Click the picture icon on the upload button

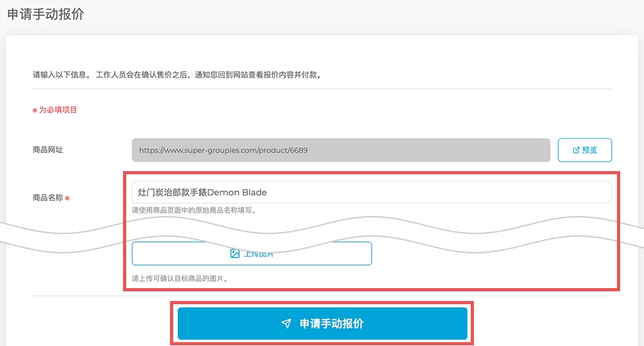click(235, 253)
